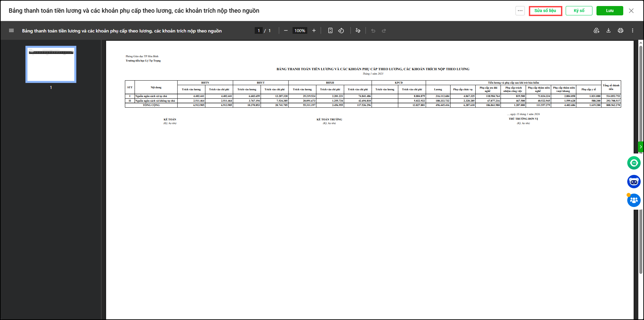644x320 pixels.
Task: Download the PDF document
Action: click(609, 30)
